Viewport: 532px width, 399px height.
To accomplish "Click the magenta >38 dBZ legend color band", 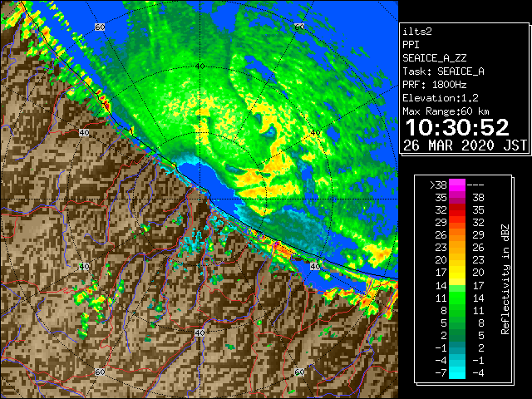I will coord(457,185).
